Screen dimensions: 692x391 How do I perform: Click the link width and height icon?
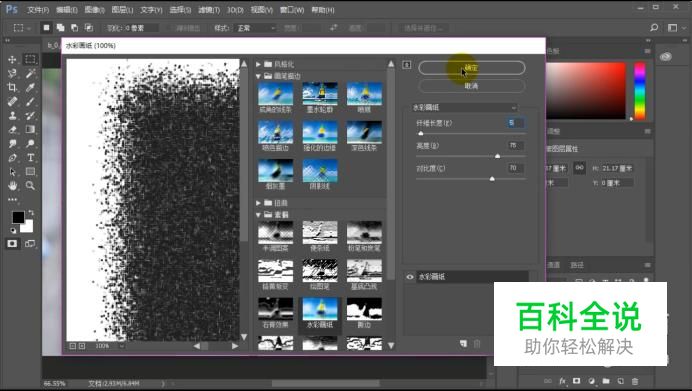click(579, 168)
